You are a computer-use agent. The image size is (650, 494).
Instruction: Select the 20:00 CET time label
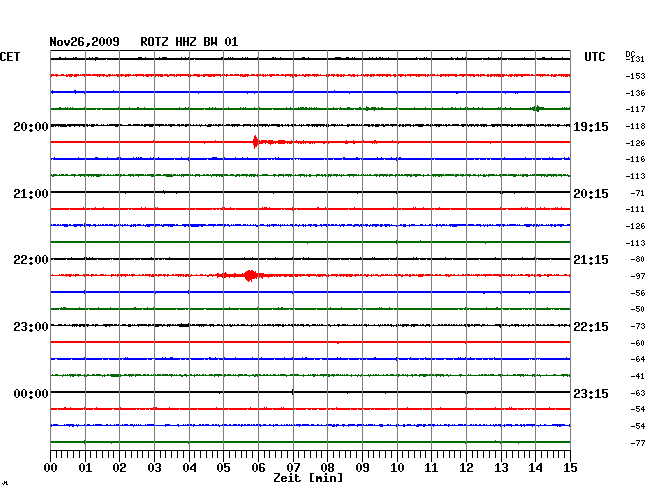[x=31, y=126]
